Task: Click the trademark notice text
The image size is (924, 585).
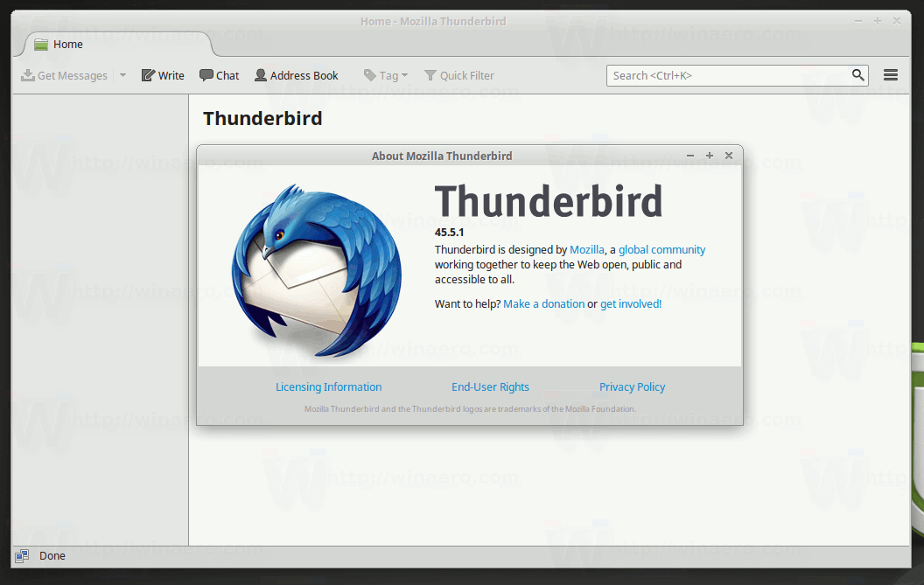Action: pos(470,409)
